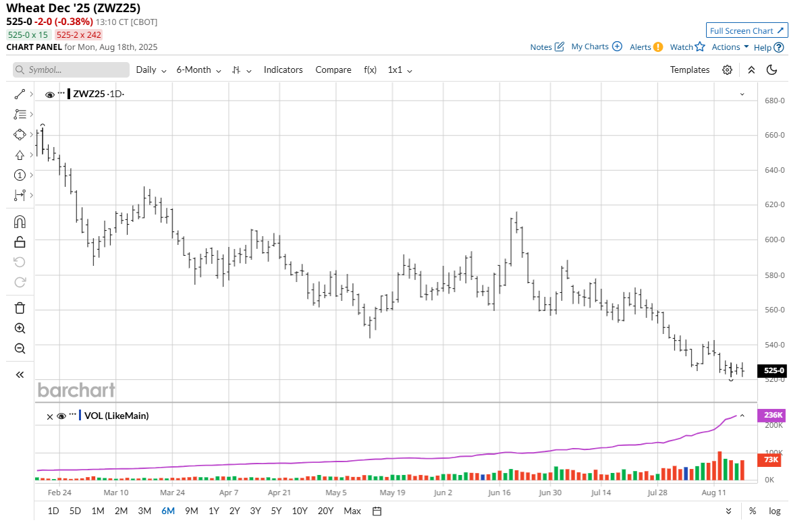
Task: Open the f(x) expressions menu
Action: point(370,69)
